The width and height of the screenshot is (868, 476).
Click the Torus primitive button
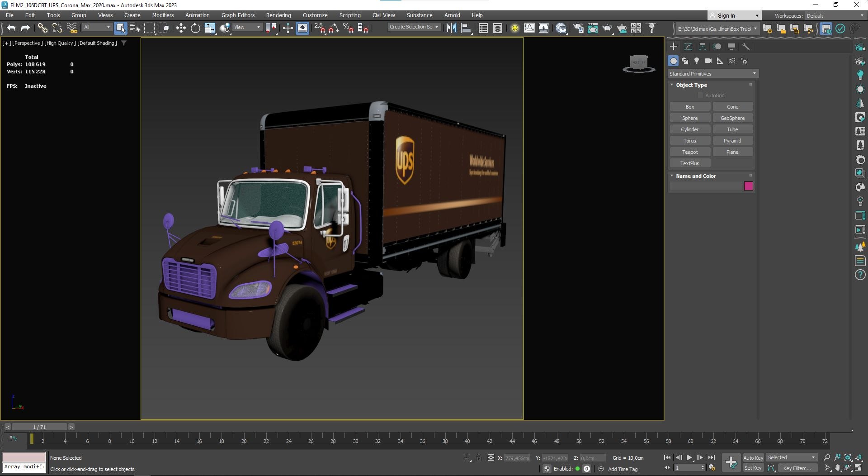pos(690,141)
